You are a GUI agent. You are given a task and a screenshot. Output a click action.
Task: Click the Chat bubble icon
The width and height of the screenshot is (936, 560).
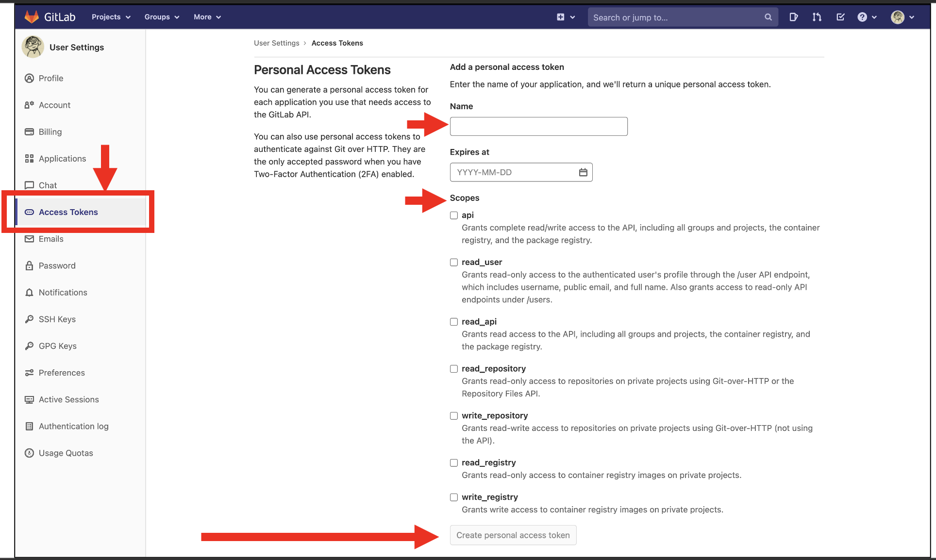29,185
